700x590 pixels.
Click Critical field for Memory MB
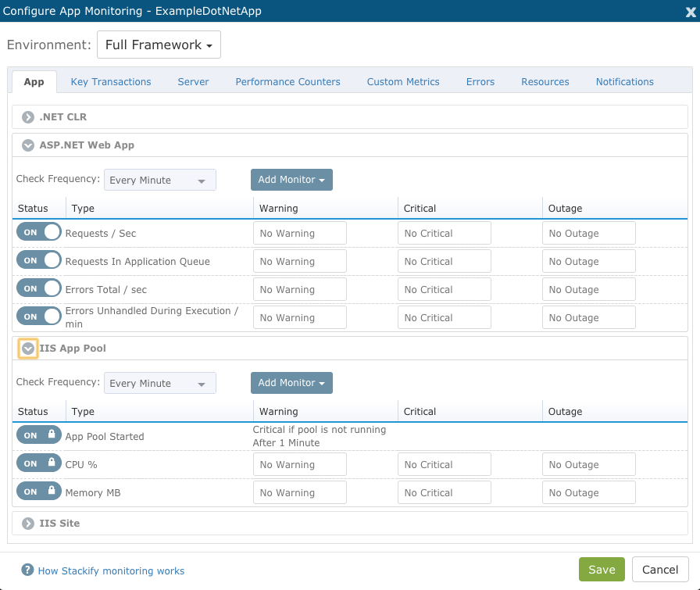coord(445,492)
